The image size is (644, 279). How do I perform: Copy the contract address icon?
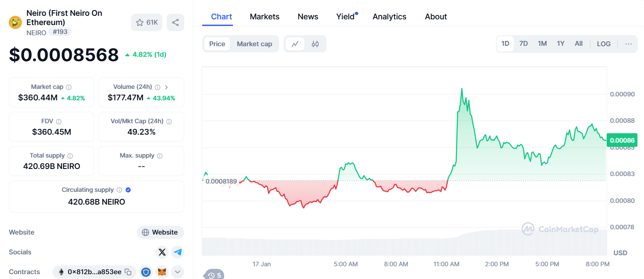point(128,272)
